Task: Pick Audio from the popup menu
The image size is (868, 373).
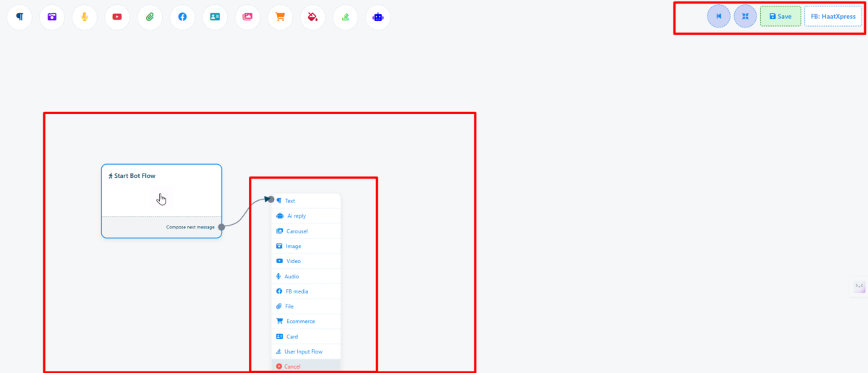Action: tap(305, 276)
